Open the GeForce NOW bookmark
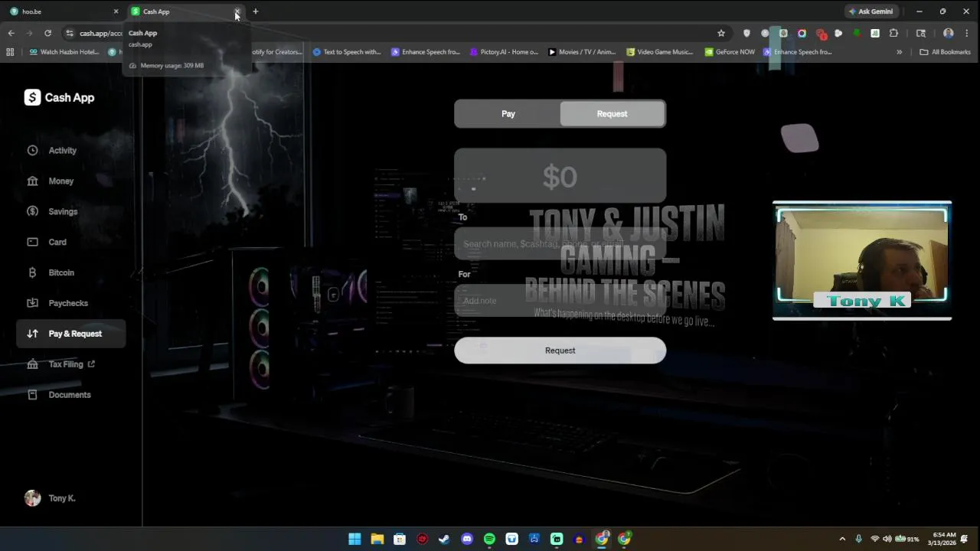 point(730,52)
